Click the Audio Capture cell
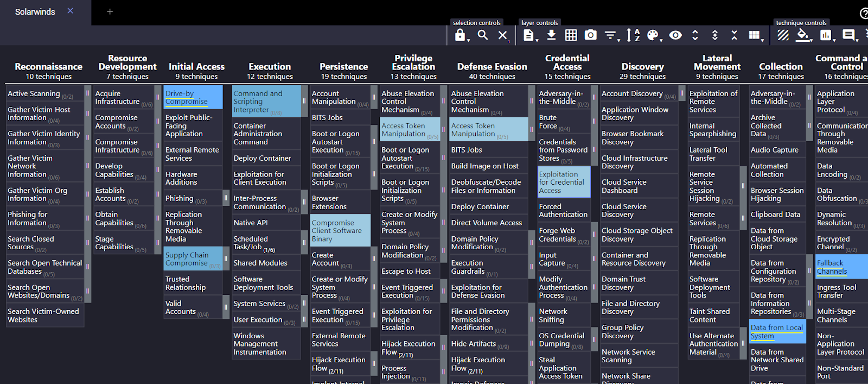The image size is (868, 384). pos(777,150)
